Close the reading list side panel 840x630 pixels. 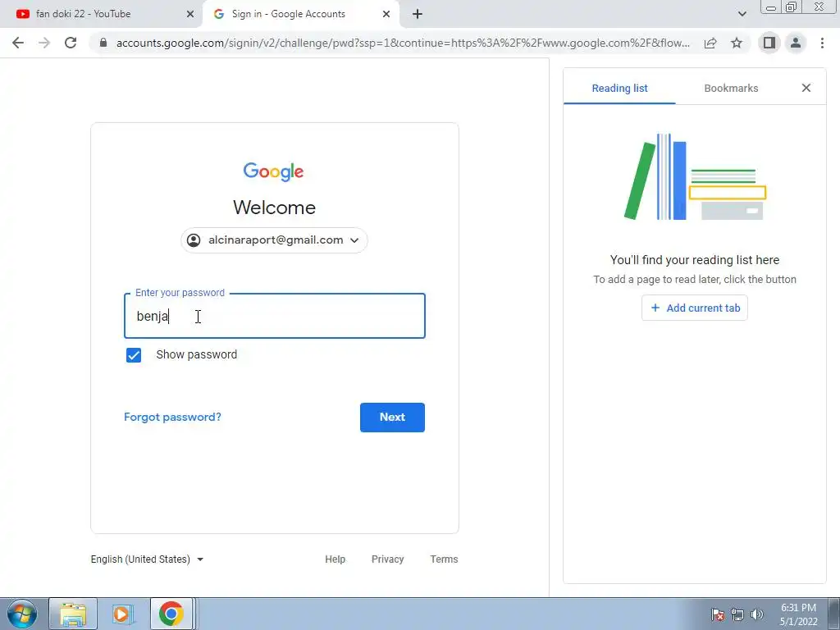[806, 88]
